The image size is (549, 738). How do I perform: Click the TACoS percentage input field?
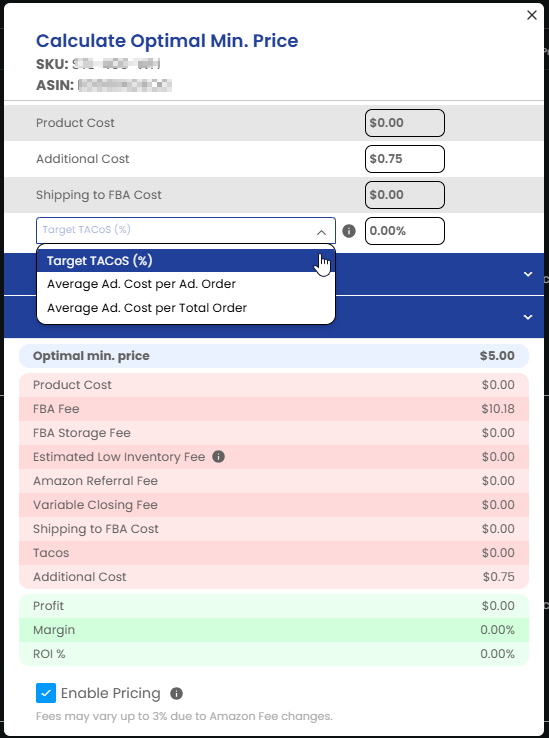pyautogui.click(x=404, y=231)
